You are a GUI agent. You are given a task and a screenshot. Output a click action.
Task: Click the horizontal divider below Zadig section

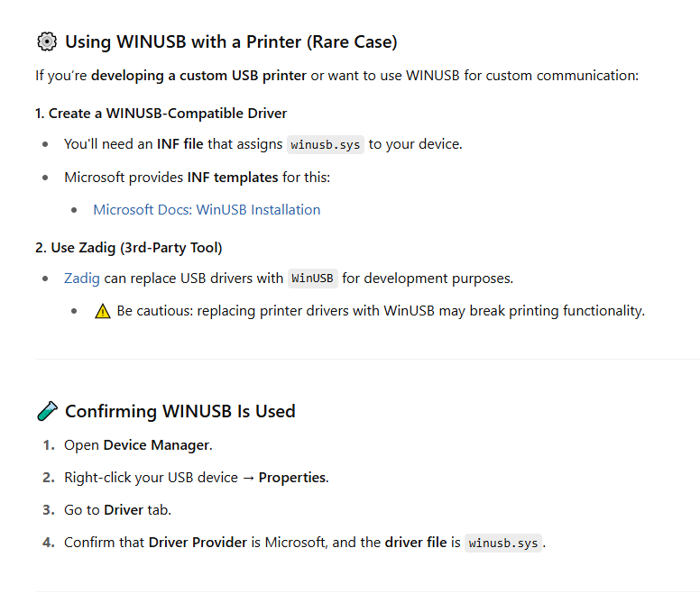367,359
